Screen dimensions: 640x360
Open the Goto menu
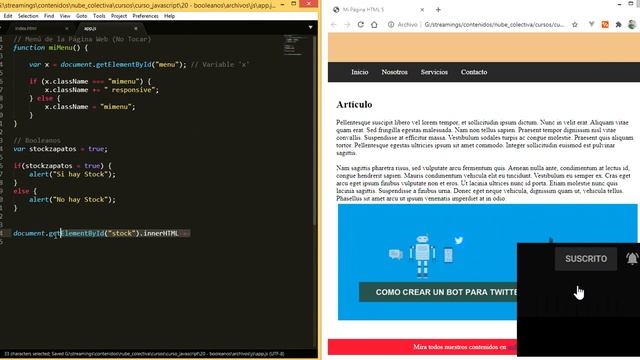82,16
